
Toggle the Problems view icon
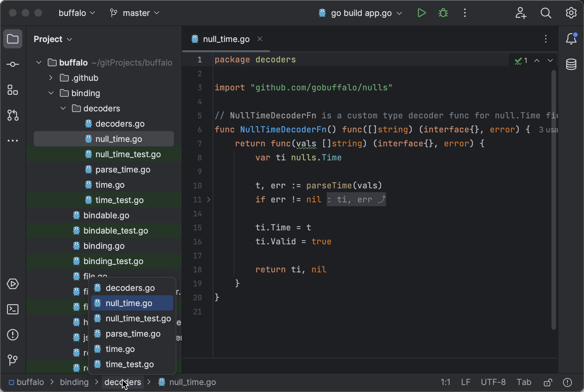[12, 335]
